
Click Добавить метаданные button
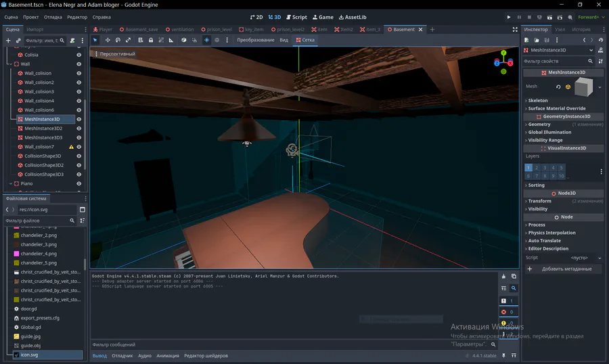[x=562, y=269]
